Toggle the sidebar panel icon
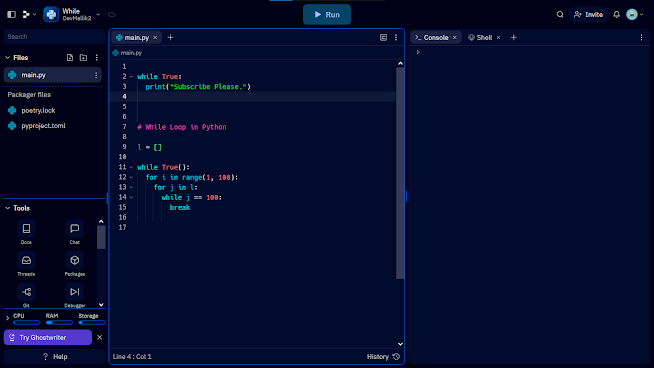 click(x=12, y=15)
